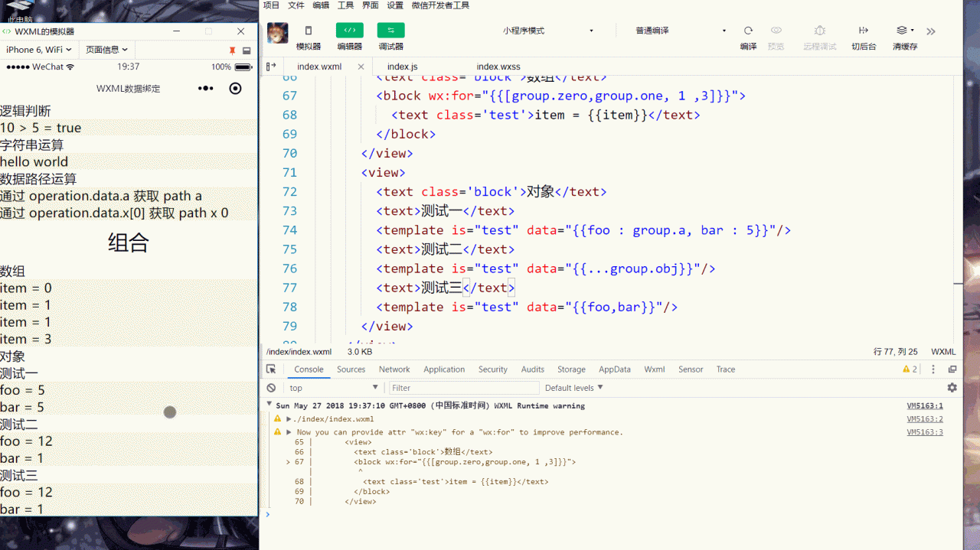Open console settings gear icon
980x550 pixels.
point(952,388)
